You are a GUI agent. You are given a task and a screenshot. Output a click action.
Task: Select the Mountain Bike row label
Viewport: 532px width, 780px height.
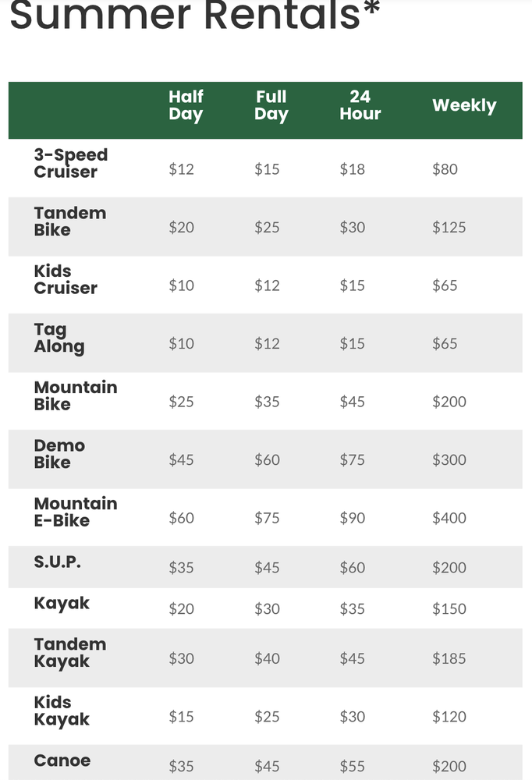[x=76, y=395]
